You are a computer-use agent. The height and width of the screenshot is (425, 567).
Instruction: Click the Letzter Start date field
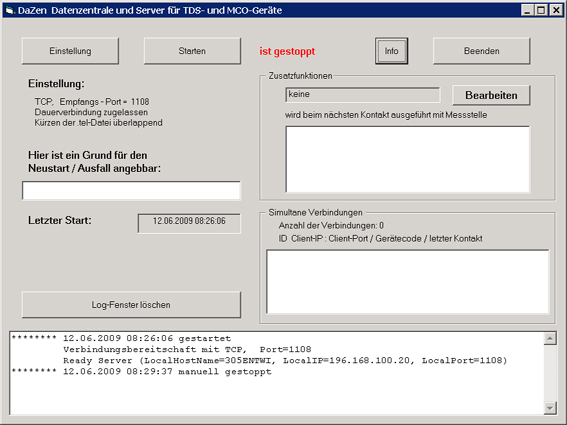(189, 223)
